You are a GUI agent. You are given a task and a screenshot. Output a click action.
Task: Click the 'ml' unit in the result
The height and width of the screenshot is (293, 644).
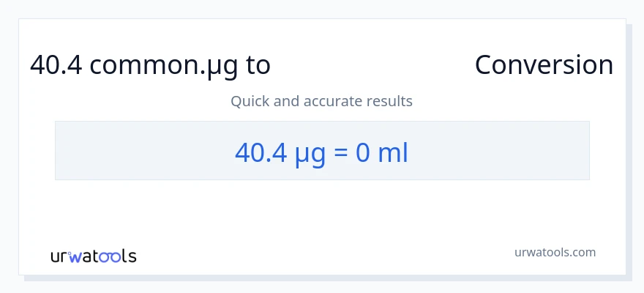pyautogui.click(x=393, y=152)
